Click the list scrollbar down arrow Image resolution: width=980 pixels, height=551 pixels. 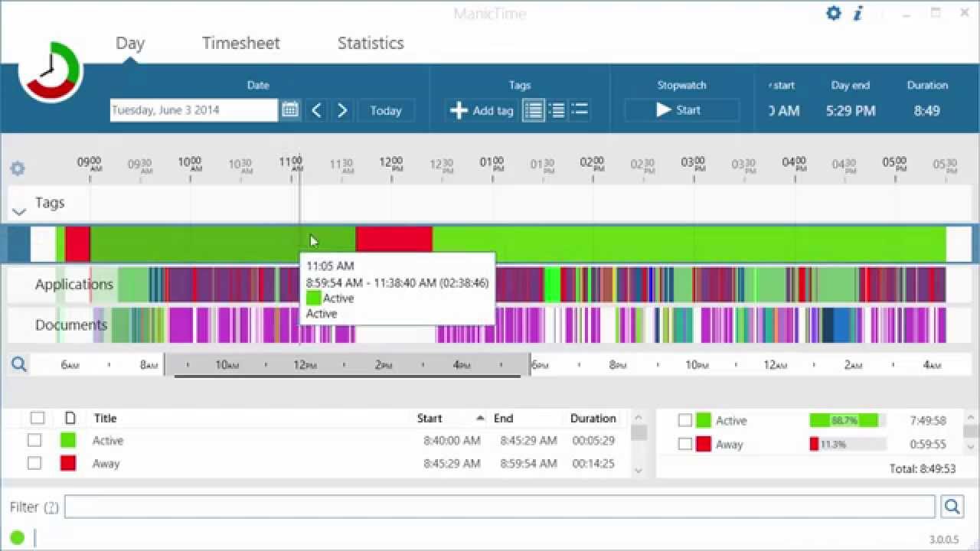click(x=639, y=470)
